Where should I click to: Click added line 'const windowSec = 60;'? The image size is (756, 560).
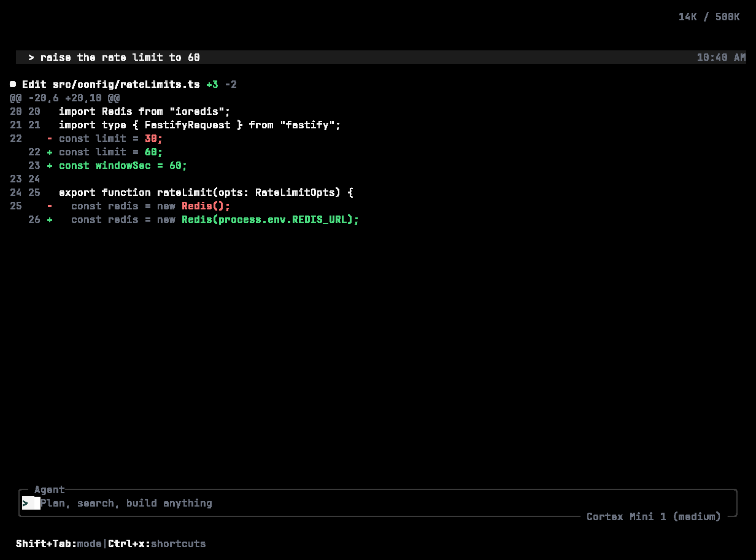[123, 165]
